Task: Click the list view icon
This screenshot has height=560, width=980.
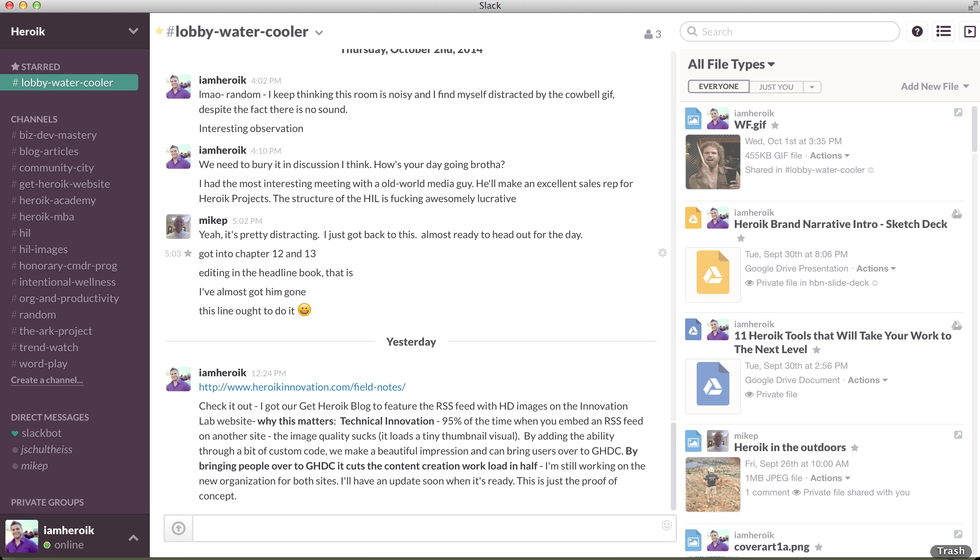Action: point(944,31)
